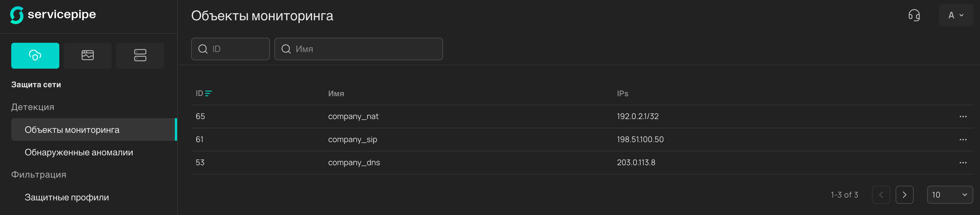Switch to the server stack tab
980x215 pixels.
[140, 55]
